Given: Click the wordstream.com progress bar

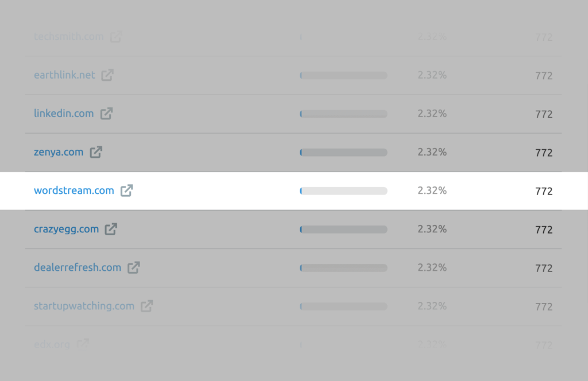Looking at the screenshot, I should [x=343, y=191].
